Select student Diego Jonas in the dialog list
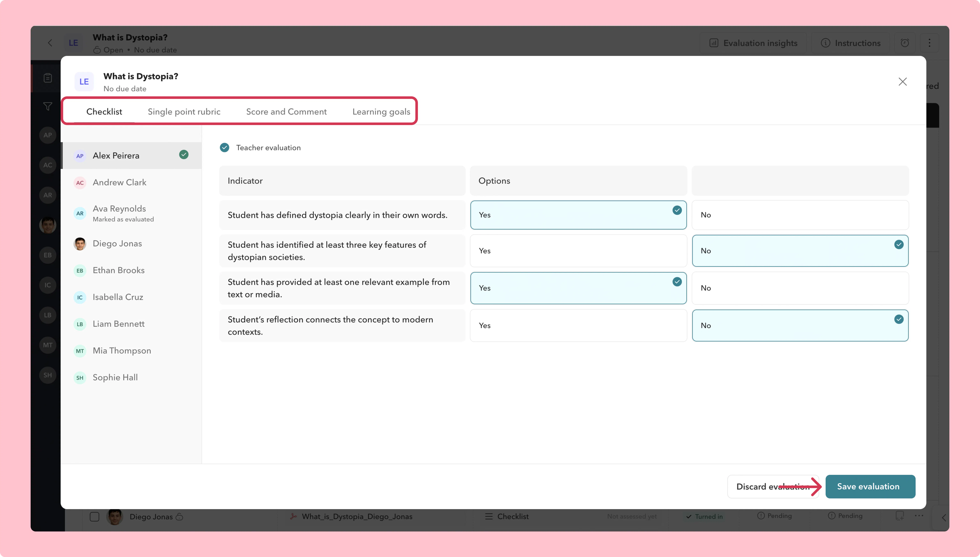Image resolution: width=980 pixels, height=557 pixels. tap(131, 244)
